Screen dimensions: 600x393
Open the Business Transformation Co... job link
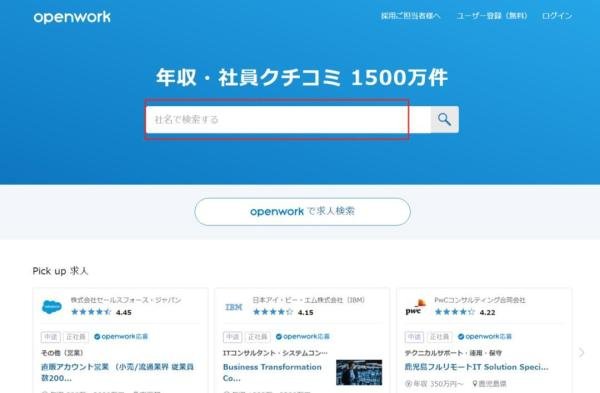pos(272,372)
